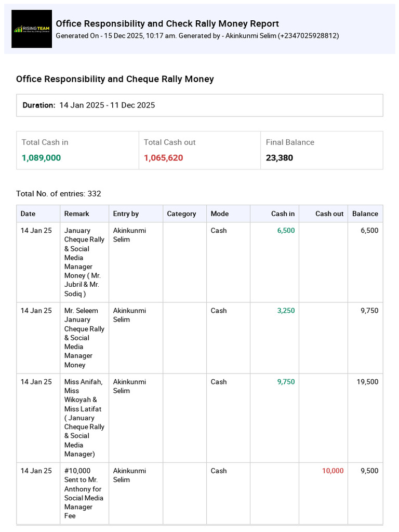This screenshot has width=399, height=532.
Task: Click the balance value 9,750
Action: click(369, 311)
